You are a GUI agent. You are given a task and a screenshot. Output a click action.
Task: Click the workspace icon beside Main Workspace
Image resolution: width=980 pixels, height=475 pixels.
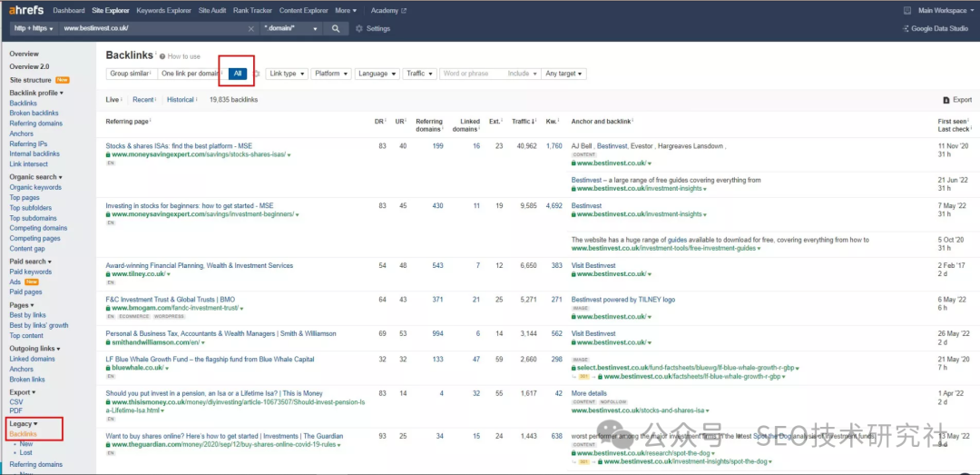tap(907, 10)
